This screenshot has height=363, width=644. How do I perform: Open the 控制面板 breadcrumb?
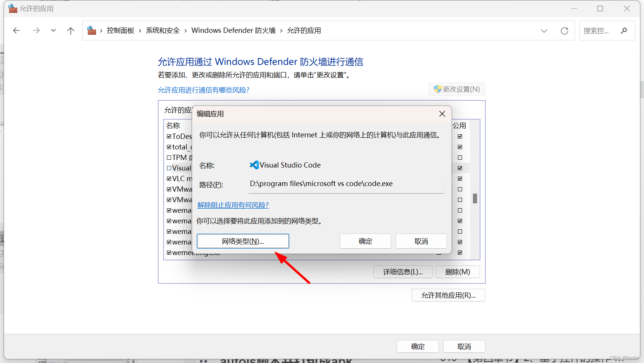pos(121,31)
